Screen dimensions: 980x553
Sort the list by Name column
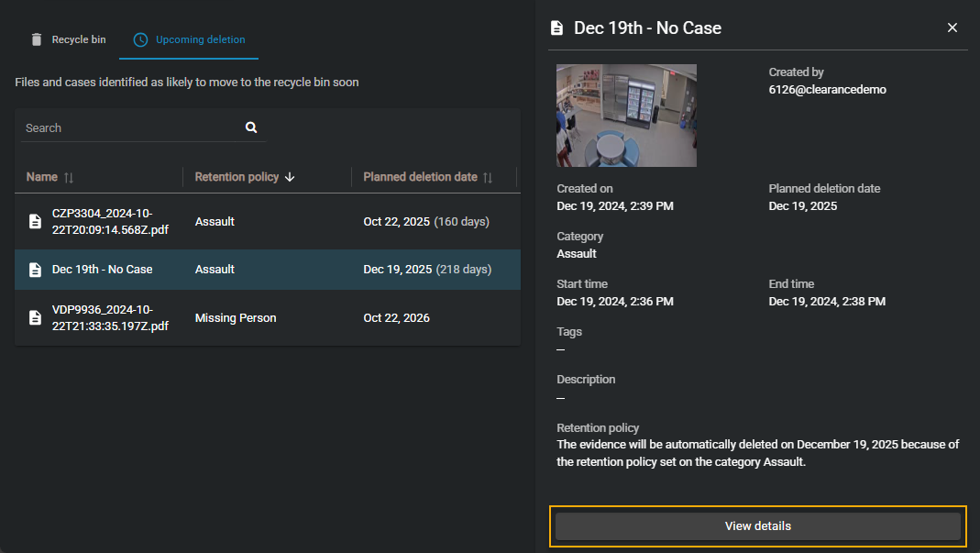pos(50,177)
